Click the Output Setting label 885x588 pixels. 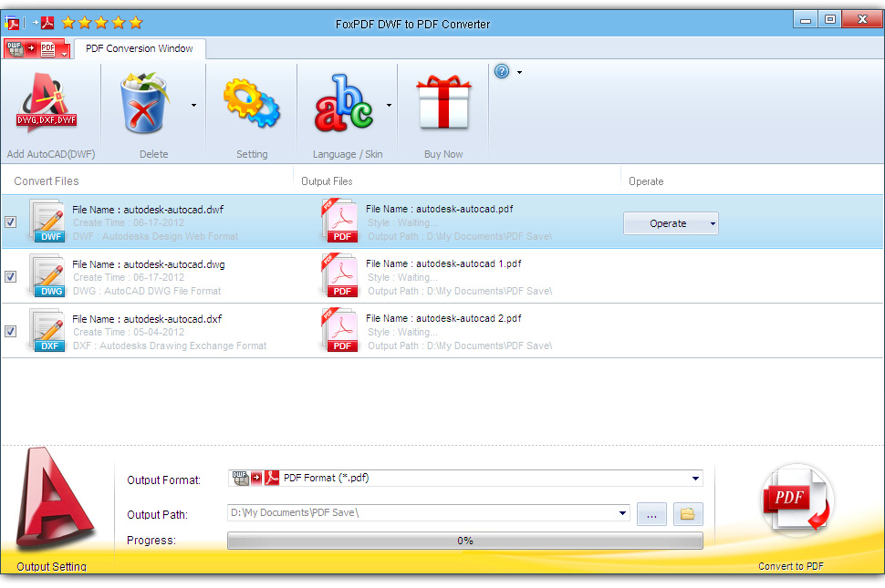pyautogui.click(x=51, y=567)
